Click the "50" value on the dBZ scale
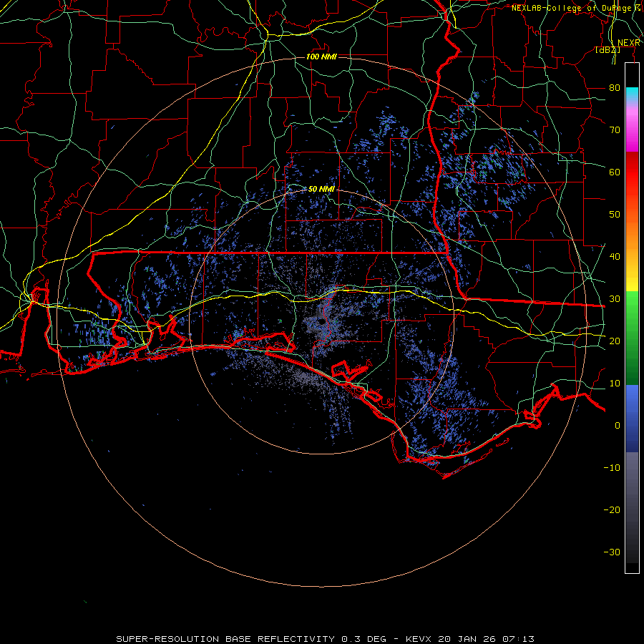 [615, 215]
